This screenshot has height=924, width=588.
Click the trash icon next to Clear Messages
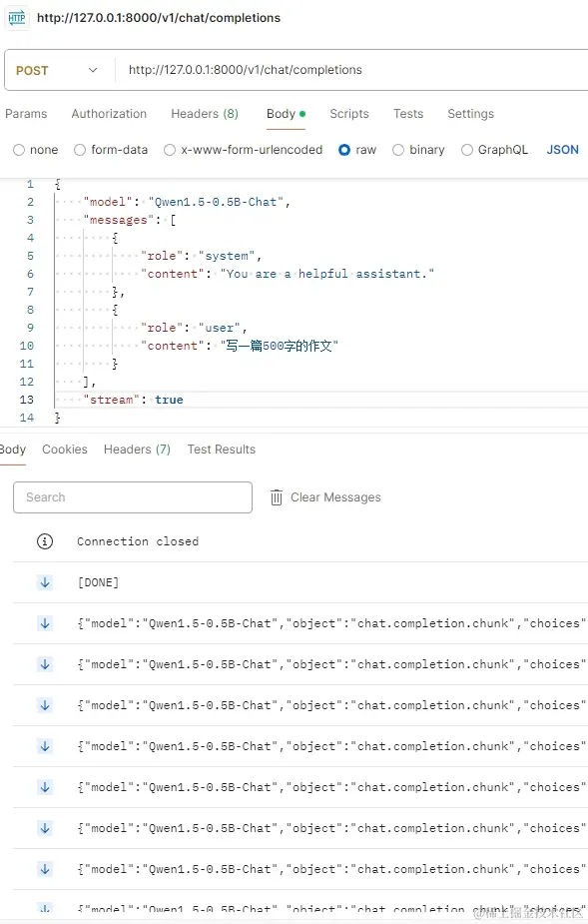click(x=276, y=496)
